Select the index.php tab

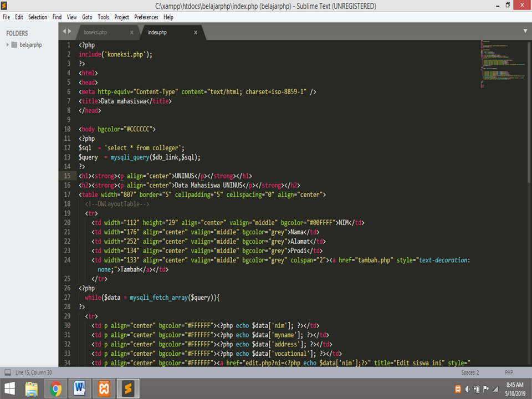click(x=157, y=32)
